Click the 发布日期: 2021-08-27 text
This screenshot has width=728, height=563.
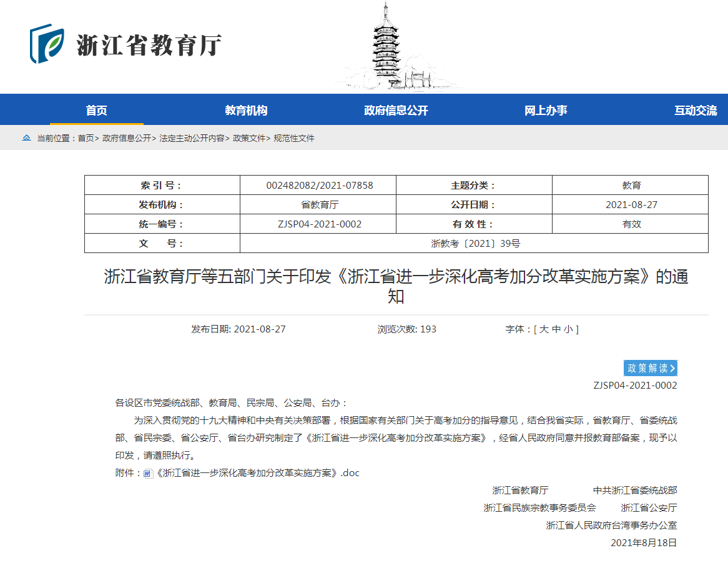238,329
